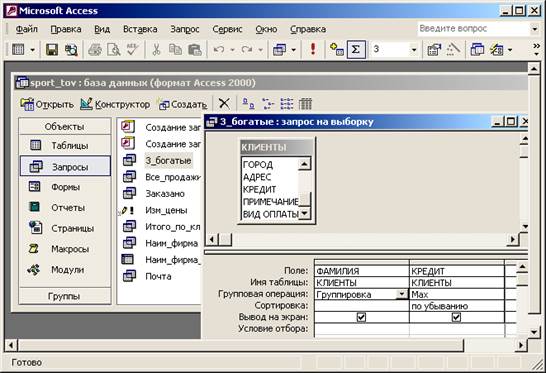546x373 pixels.
Task: Switch to Large Icons view
Action: coord(248,103)
